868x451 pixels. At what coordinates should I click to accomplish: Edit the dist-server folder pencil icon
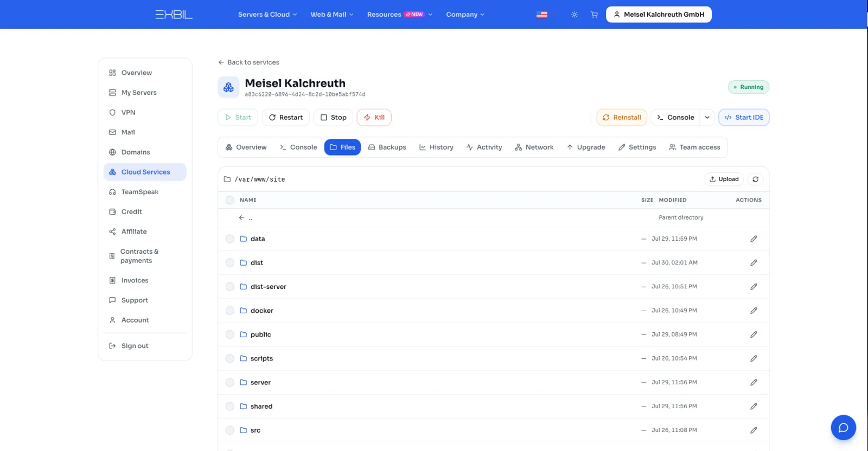754,287
